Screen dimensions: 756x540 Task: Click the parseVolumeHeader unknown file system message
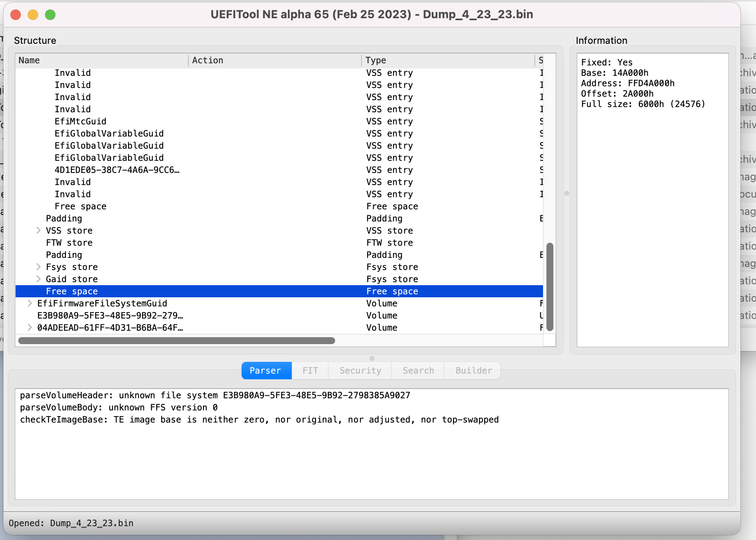click(x=215, y=395)
